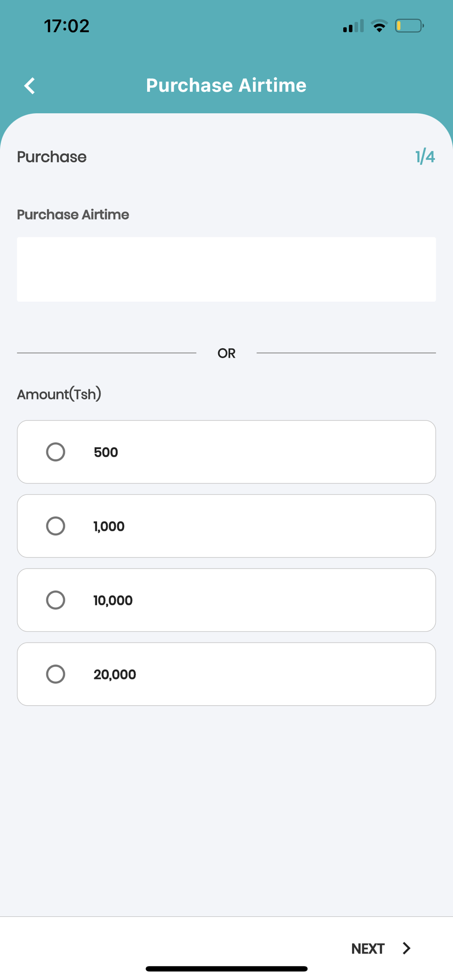Screen dimensions: 453x980
Task: Tap the 1,000 amount label text
Action: click(109, 526)
